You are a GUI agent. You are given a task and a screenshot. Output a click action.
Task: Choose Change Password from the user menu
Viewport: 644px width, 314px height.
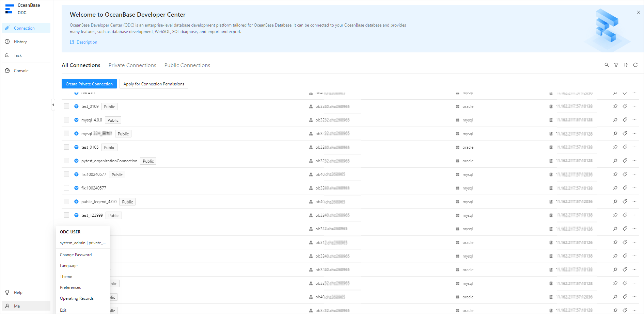[76, 255]
